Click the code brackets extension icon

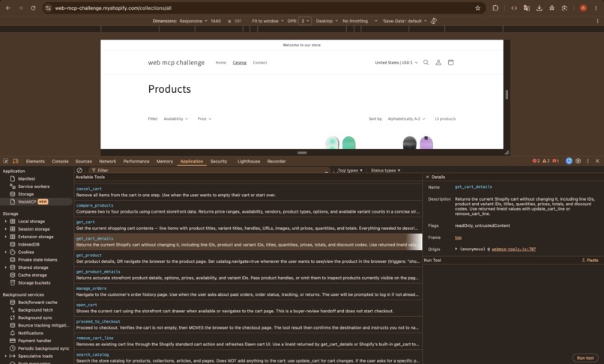click(514, 7)
